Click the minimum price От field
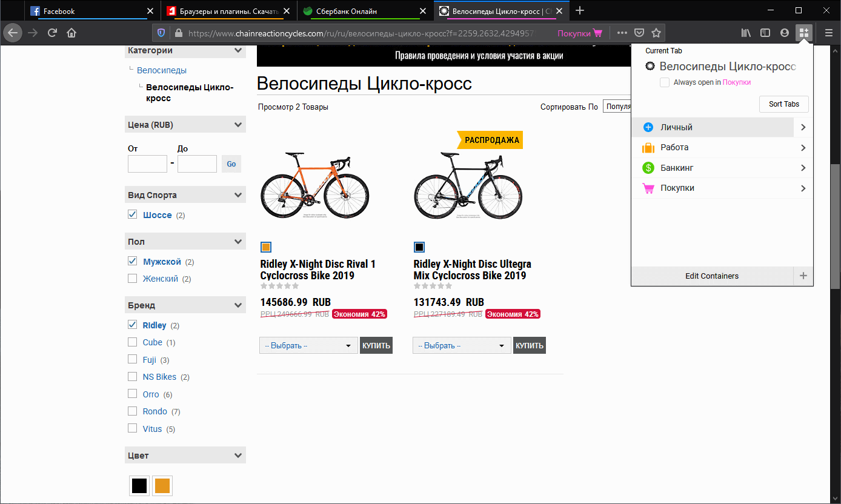 click(x=147, y=164)
